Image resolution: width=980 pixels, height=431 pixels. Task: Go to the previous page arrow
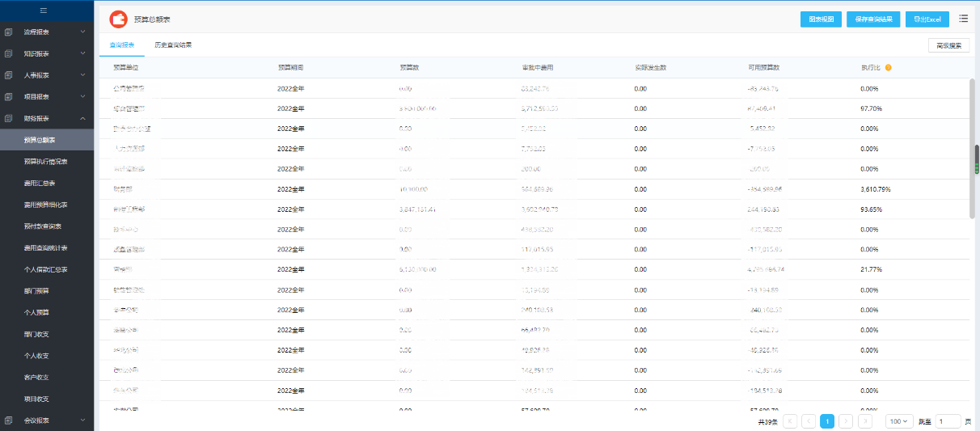[x=809, y=421]
